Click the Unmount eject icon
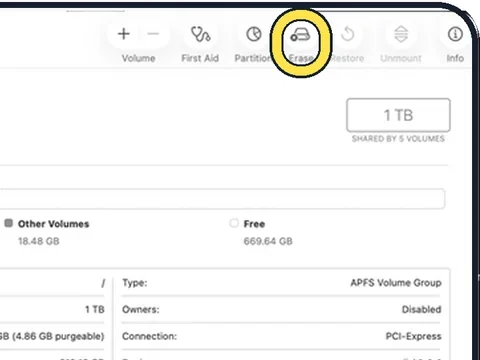Image resolution: width=480 pixels, height=360 pixels. [x=401, y=34]
